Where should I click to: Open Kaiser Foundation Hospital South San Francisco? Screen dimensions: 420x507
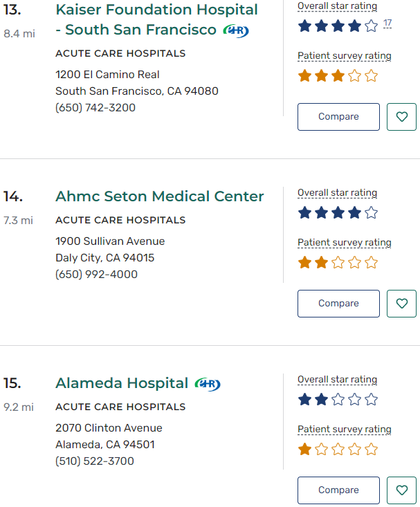156,20
